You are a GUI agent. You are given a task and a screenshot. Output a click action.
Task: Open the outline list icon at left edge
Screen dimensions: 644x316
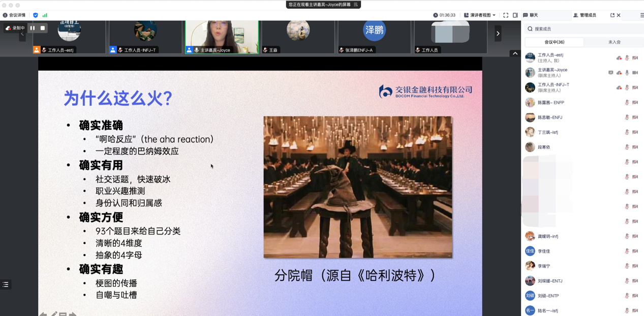coord(6,284)
